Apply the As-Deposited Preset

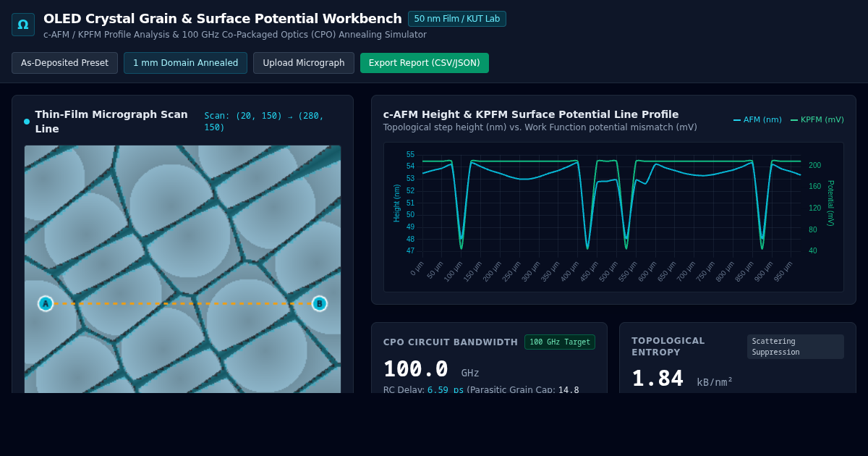point(64,63)
